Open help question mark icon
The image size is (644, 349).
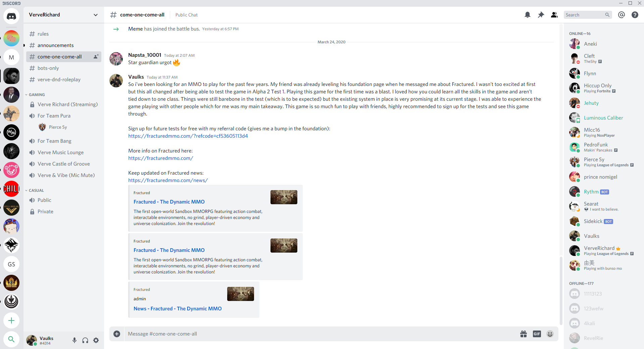click(x=635, y=15)
